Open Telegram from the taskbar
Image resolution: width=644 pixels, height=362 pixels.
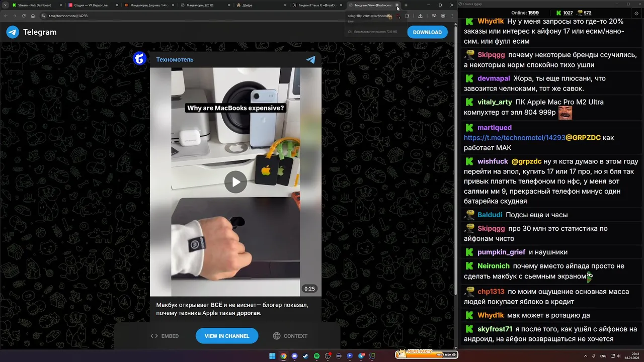pyautogui.click(x=361, y=356)
